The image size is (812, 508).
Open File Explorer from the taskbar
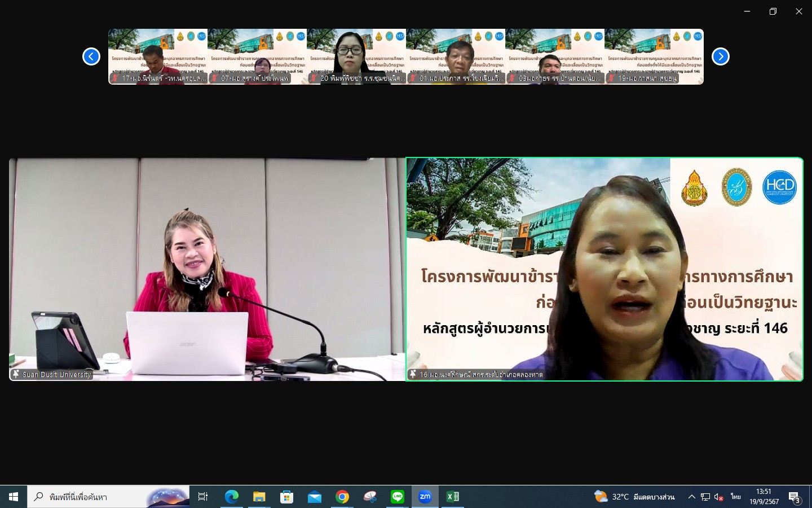click(x=259, y=497)
